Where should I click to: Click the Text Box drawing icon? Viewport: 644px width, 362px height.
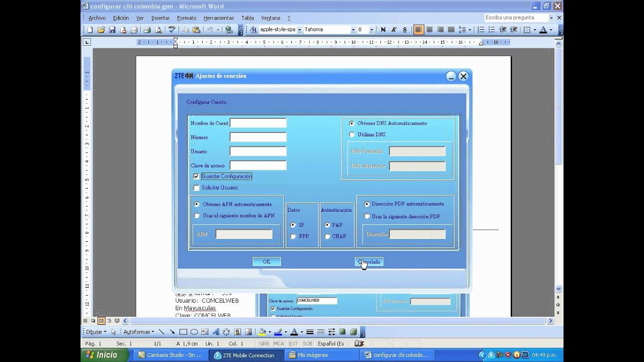(205, 332)
